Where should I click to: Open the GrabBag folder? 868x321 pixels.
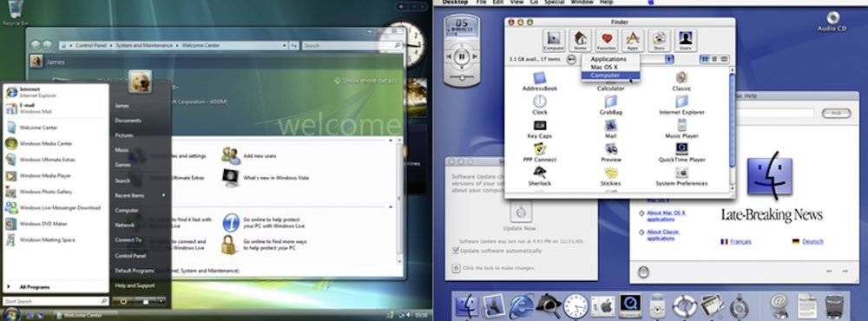point(610,105)
